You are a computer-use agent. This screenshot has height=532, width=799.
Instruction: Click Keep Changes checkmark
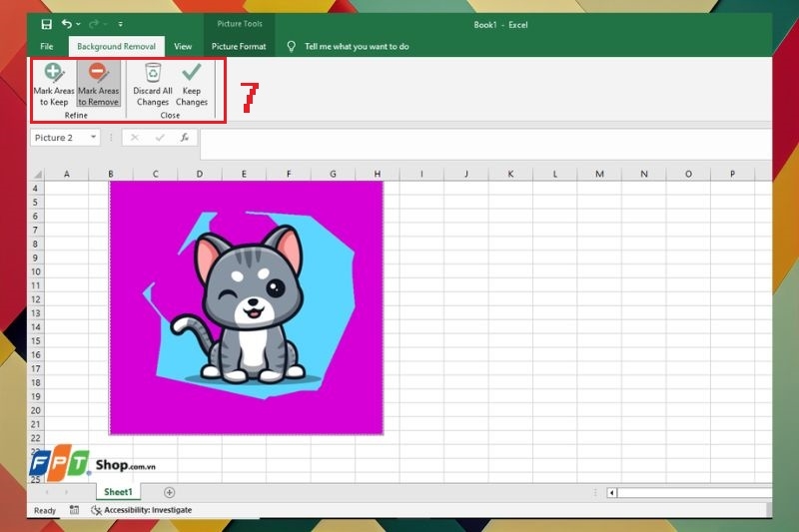192,85
